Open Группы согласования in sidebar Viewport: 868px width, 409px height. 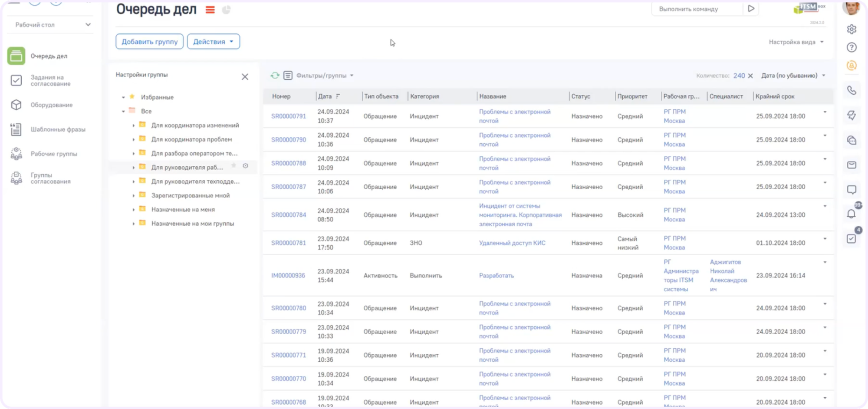(40, 178)
